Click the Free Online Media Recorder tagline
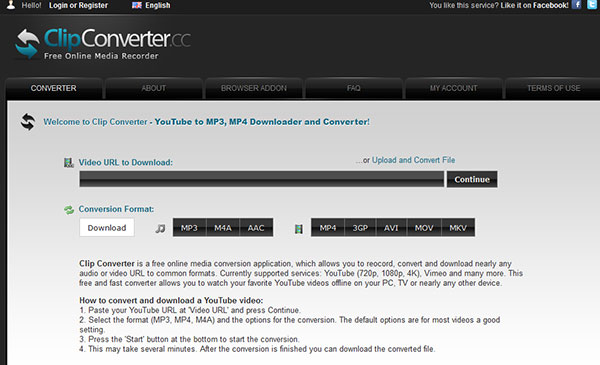The height and width of the screenshot is (365, 600). coord(101,56)
